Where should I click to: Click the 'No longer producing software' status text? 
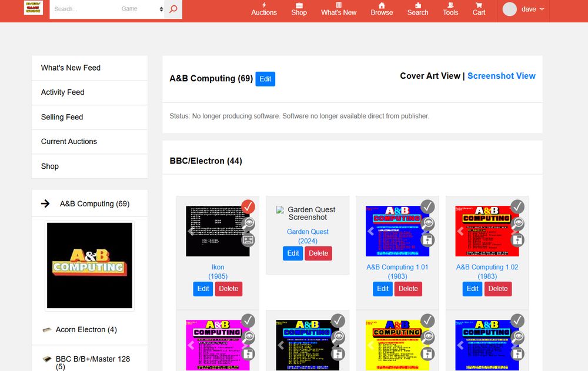click(x=299, y=116)
